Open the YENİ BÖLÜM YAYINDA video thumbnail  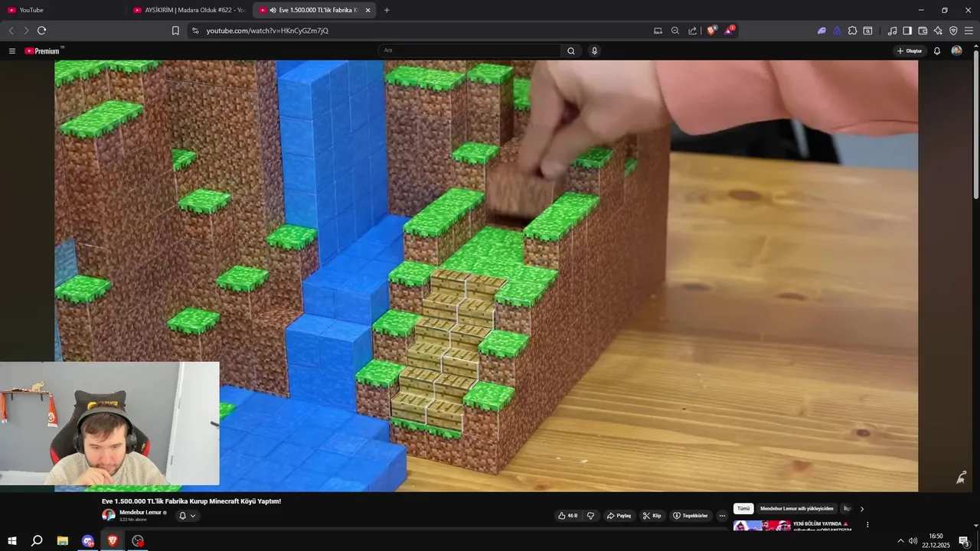[762, 526]
